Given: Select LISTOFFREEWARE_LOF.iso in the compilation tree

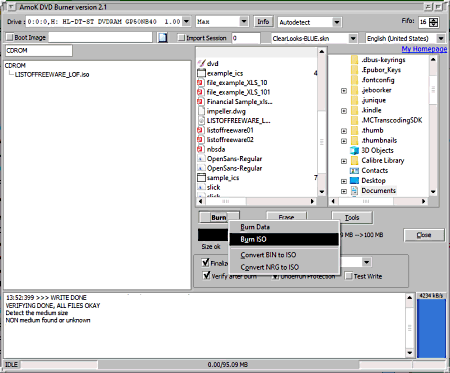Looking at the screenshot, I should point(52,74).
